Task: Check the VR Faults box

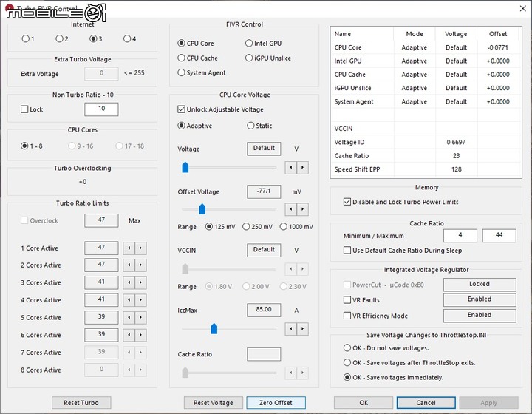Action: (x=347, y=300)
